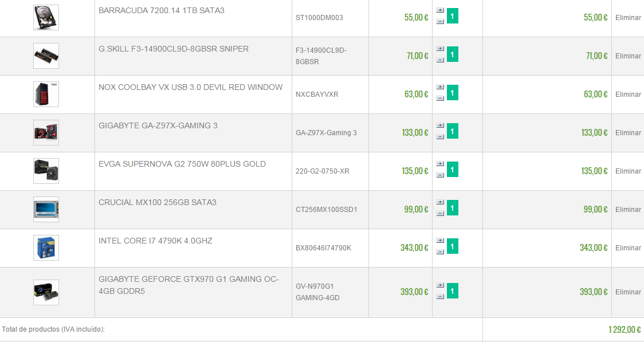This screenshot has width=644, height=342.
Task: Click quantity field for Gigabyte GA-Z97X motherboard
Action: point(452,131)
